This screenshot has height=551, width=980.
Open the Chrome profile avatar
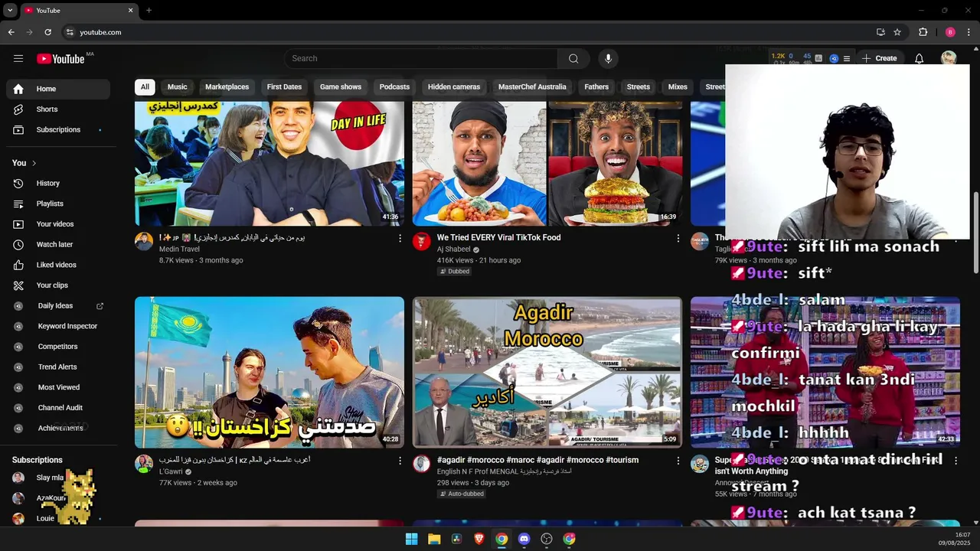pos(950,32)
